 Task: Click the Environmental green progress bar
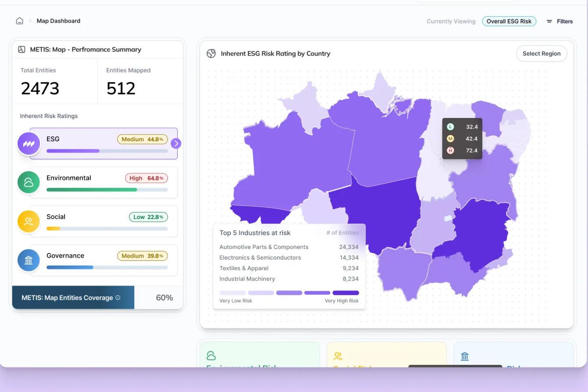(x=107, y=190)
